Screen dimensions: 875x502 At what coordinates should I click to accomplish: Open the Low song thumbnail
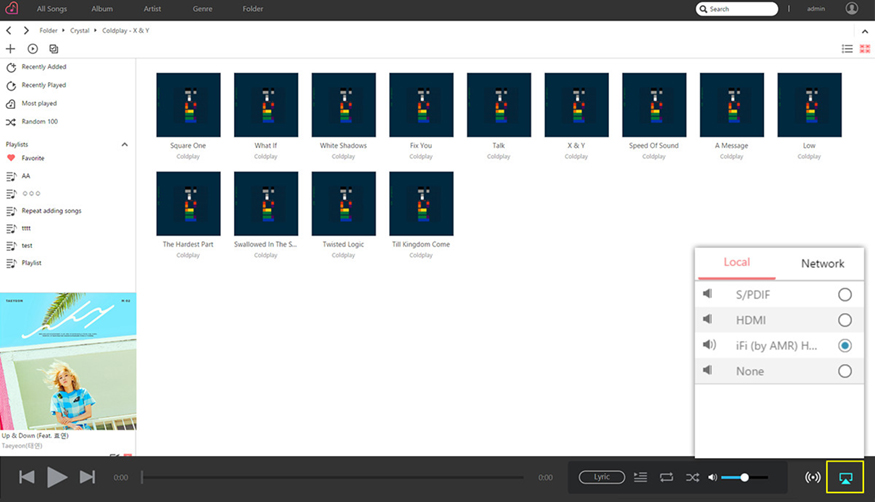[x=809, y=105]
